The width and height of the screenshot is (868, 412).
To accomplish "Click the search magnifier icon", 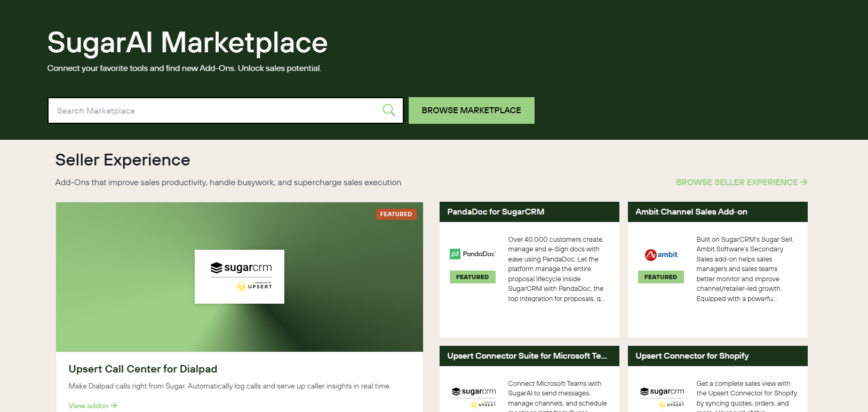I will click(389, 110).
